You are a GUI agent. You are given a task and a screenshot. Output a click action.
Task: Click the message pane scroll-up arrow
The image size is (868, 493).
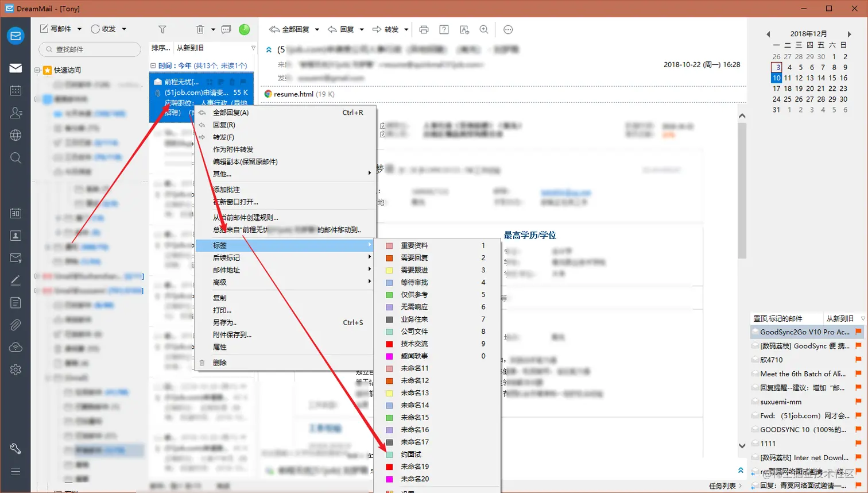point(742,116)
